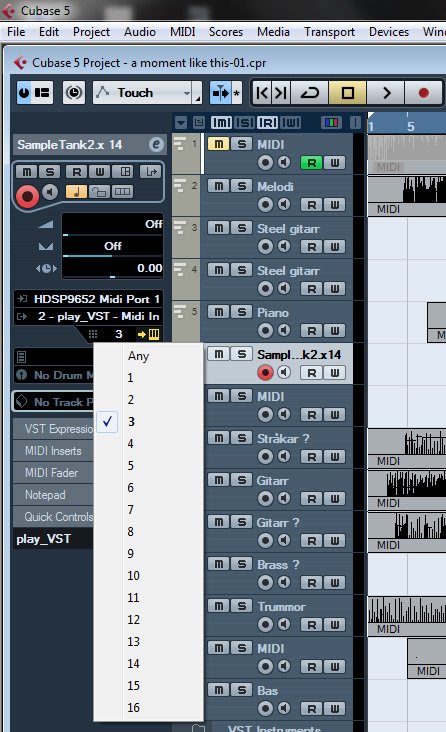The height and width of the screenshot is (732, 446).
Task: Click the MIDI part on Trummor track
Action: coord(407,616)
